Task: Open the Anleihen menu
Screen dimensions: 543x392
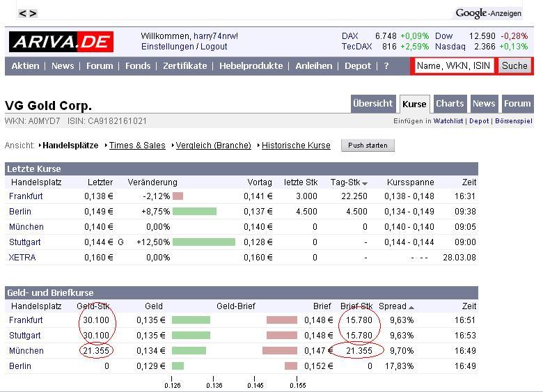Action: click(x=314, y=65)
